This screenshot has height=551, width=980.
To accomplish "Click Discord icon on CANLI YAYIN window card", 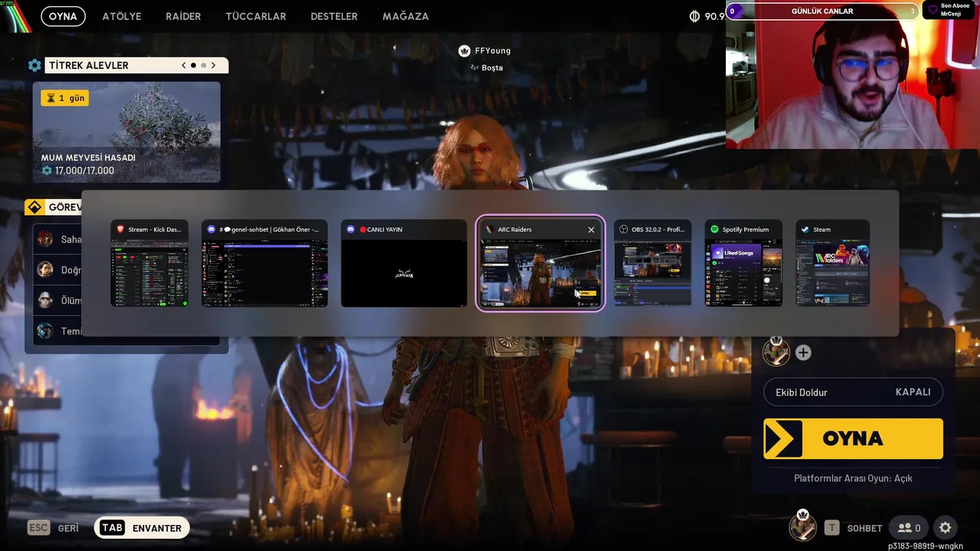I will click(x=351, y=230).
